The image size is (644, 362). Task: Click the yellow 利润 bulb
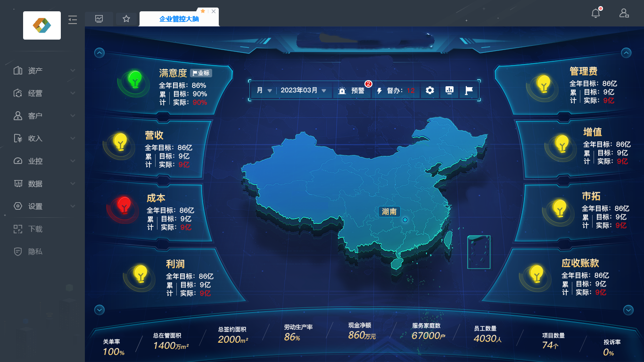140,273
